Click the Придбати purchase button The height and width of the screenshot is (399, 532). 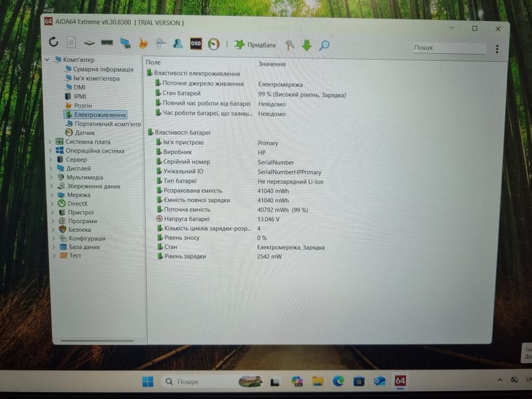click(x=255, y=45)
